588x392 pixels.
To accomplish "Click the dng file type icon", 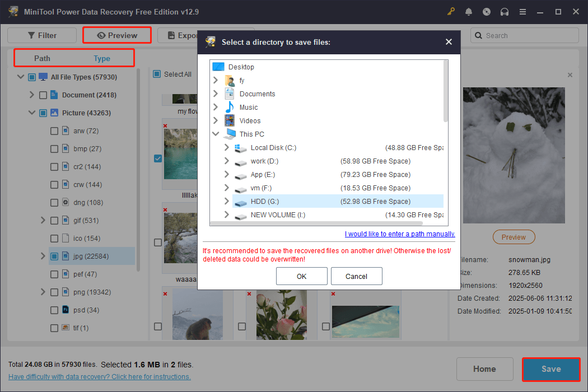I will coord(66,202).
